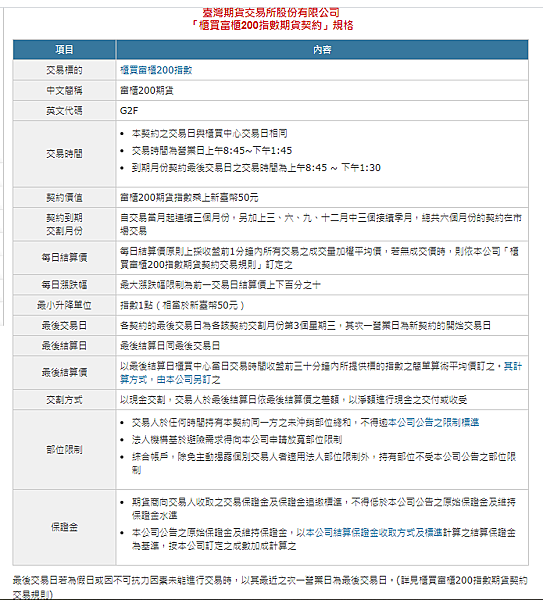
Task: Select the 最小升降單位 row label
Action: [64, 305]
